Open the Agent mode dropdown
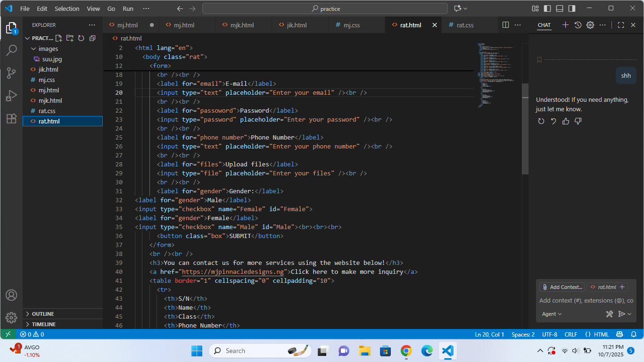This screenshot has height=362, width=644. click(551, 313)
